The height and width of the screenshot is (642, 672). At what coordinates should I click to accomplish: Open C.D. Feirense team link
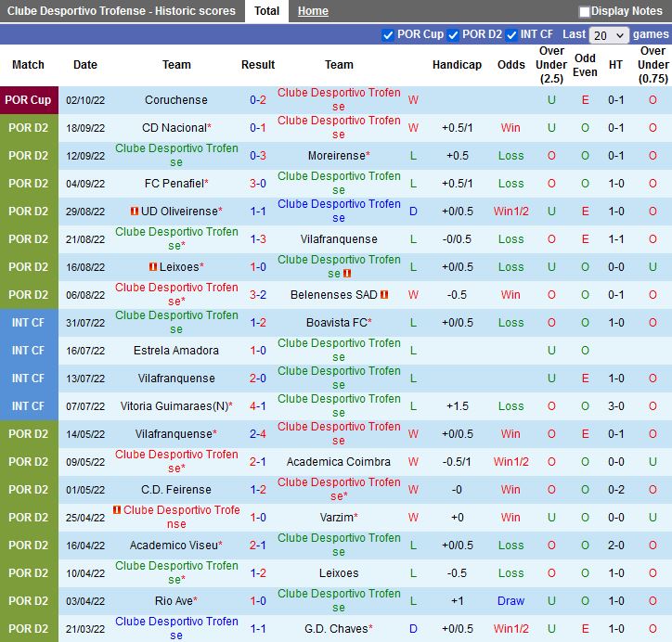click(176, 490)
